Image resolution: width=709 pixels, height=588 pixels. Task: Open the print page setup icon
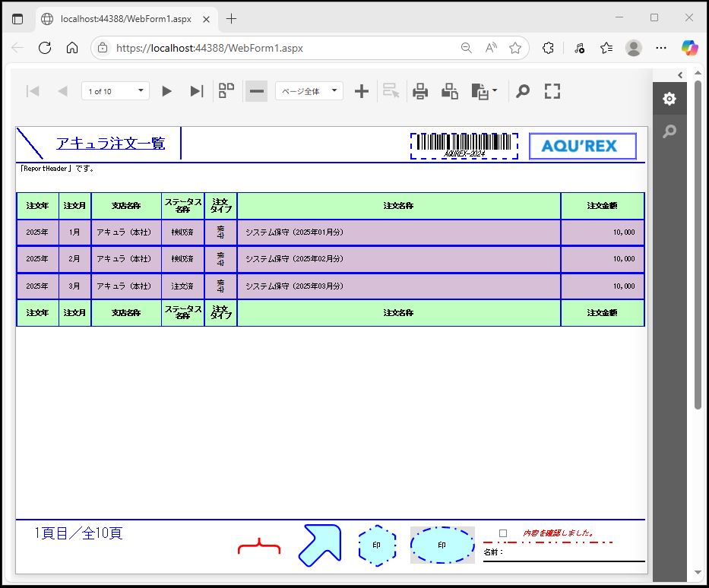tap(450, 91)
